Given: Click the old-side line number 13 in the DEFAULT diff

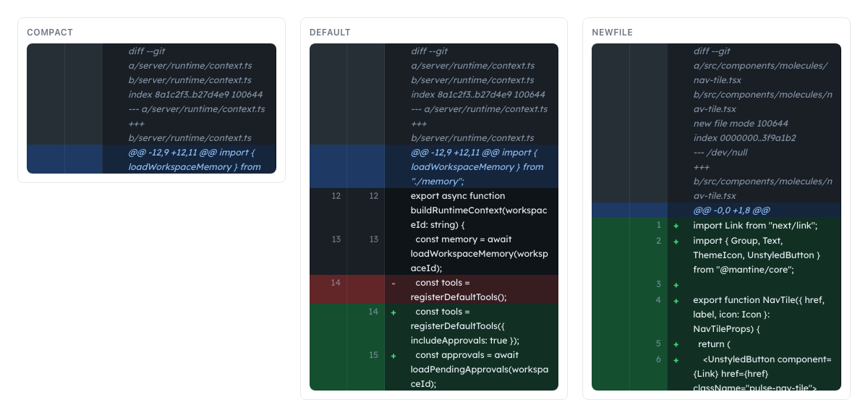Looking at the screenshot, I should (x=336, y=239).
